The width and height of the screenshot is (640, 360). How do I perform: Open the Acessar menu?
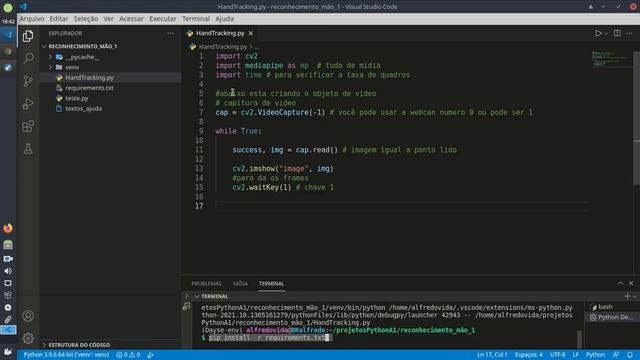click(x=131, y=19)
